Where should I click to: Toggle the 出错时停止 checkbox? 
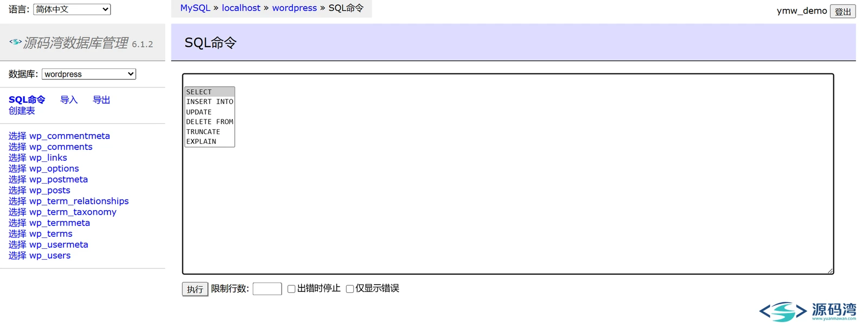tap(291, 289)
